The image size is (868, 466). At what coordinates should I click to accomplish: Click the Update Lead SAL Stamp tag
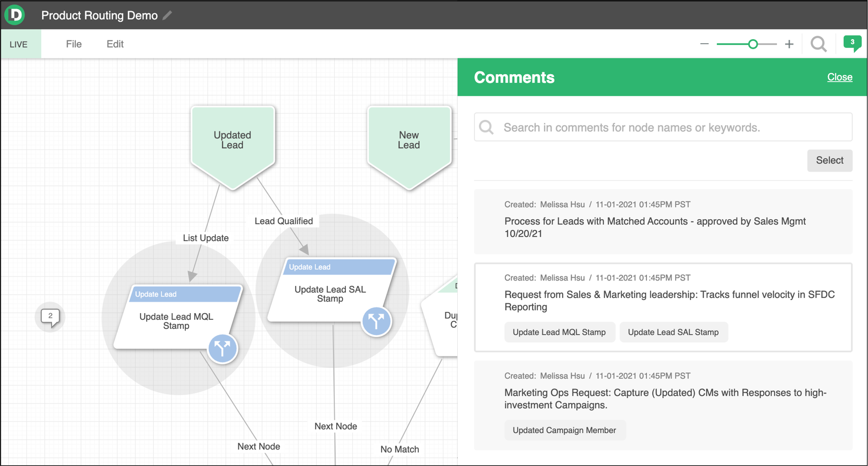tap(673, 332)
